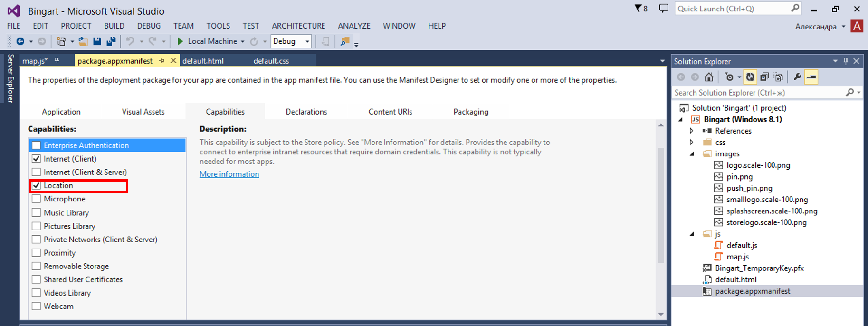
Task: Pin the package.appxmanifest tab
Action: (x=162, y=61)
